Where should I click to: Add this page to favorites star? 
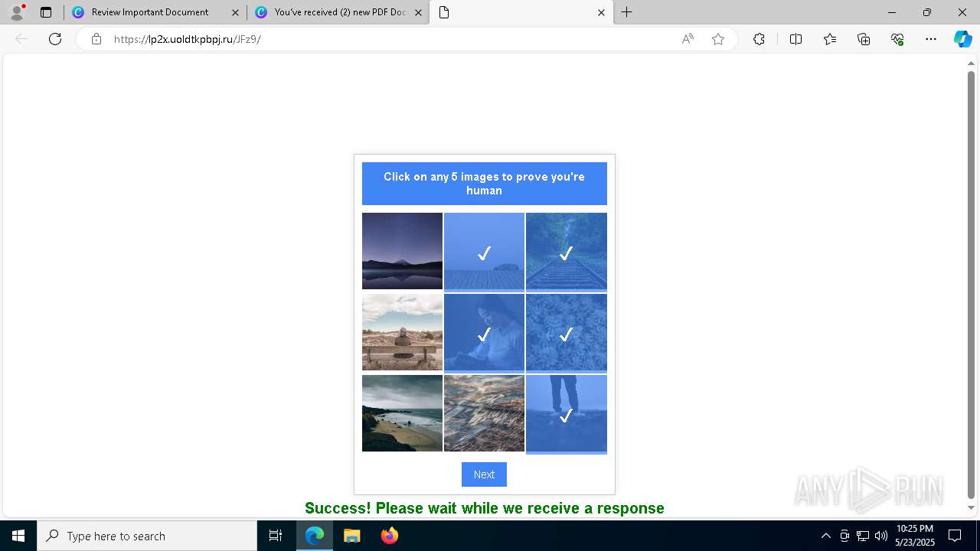coord(718,39)
